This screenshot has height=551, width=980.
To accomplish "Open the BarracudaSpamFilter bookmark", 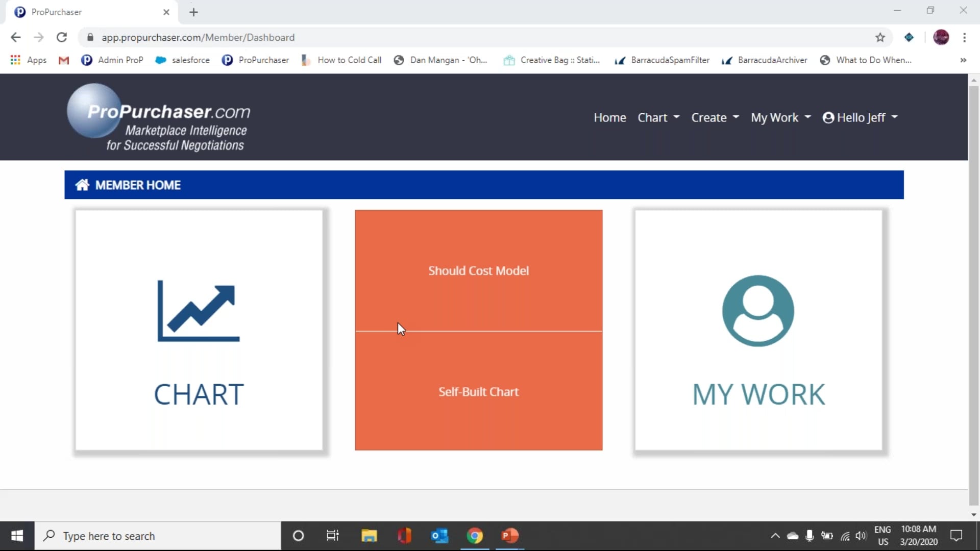I will (x=661, y=60).
